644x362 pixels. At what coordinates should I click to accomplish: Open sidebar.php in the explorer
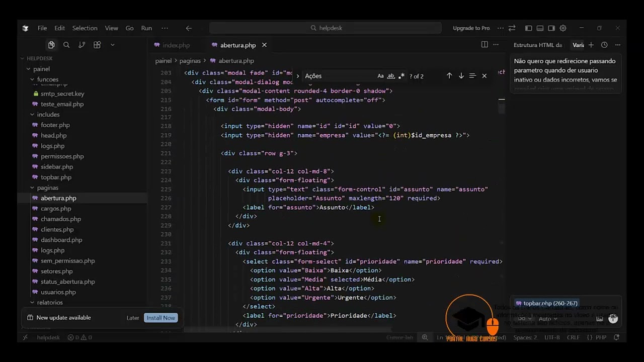coord(56,167)
